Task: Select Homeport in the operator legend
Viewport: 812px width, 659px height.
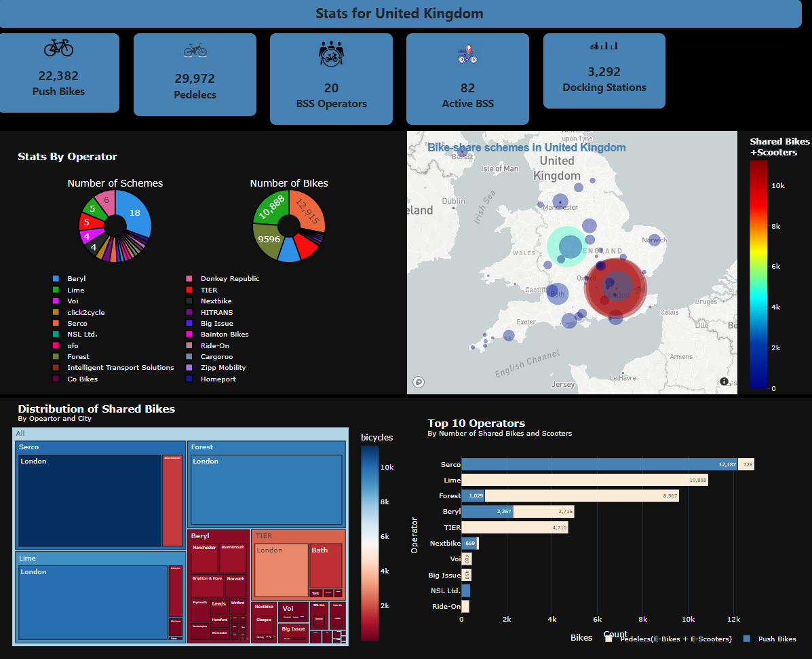Action: pyautogui.click(x=211, y=379)
